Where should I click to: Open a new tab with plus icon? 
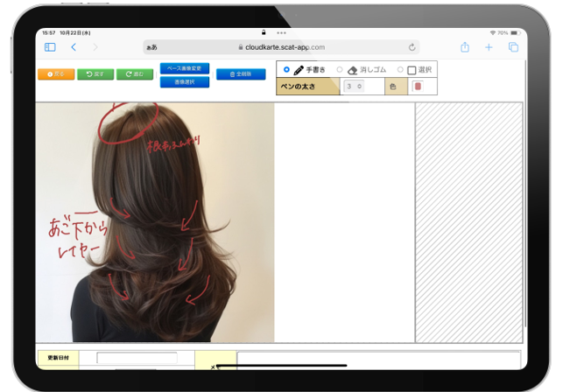coord(489,47)
